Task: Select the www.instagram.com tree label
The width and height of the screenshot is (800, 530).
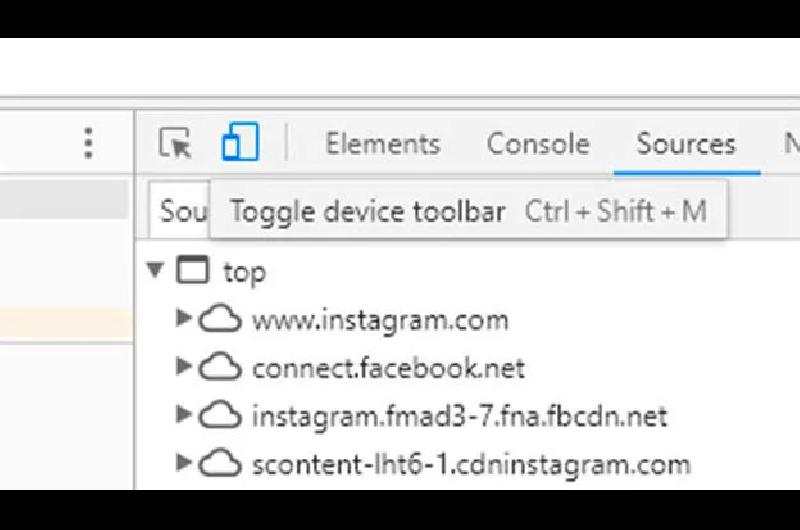Action: pyautogui.click(x=380, y=320)
